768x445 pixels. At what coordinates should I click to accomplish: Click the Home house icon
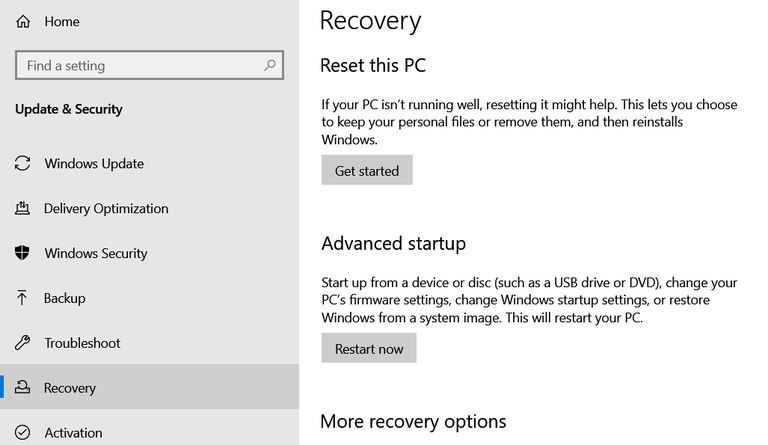[x=23, y=21]
